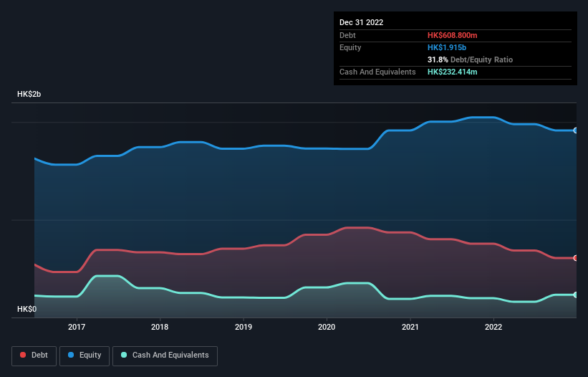Click the HK$608.800m debt value

pyautogui.click(x=452, y=35)
